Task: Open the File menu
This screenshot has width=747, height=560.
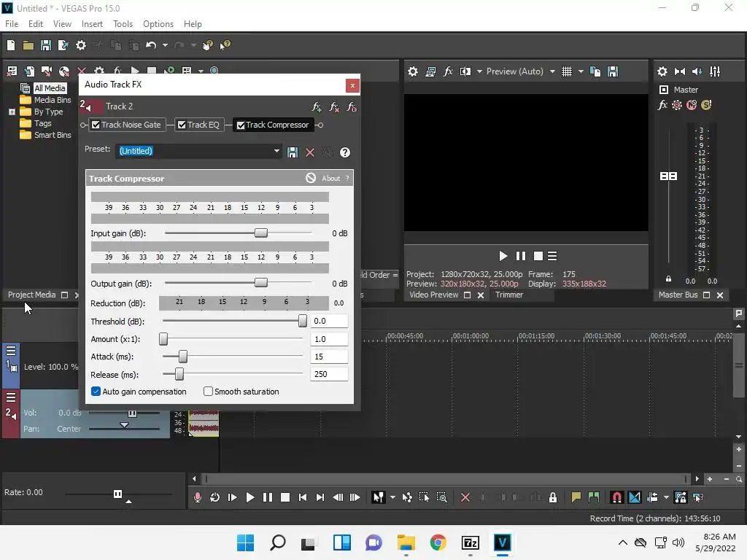Action: [x=12, y=24]
